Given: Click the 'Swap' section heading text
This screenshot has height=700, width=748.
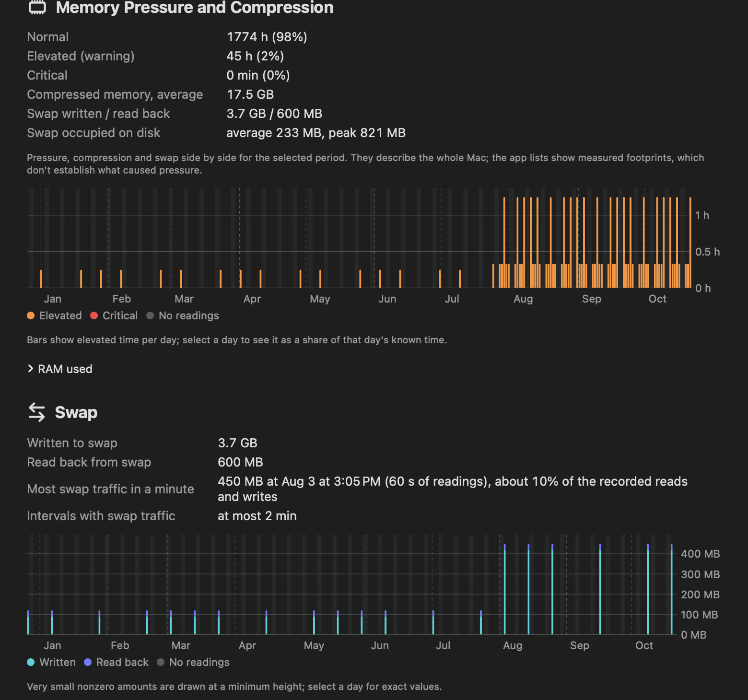Looking at the screenshot, I should point(76,412).
